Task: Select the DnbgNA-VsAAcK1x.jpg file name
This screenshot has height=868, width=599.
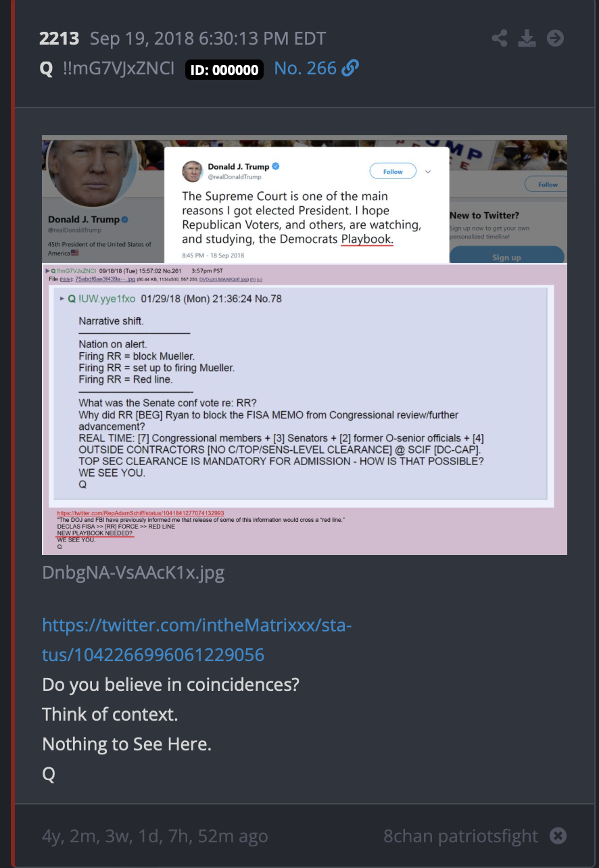Action: [133, 573]
